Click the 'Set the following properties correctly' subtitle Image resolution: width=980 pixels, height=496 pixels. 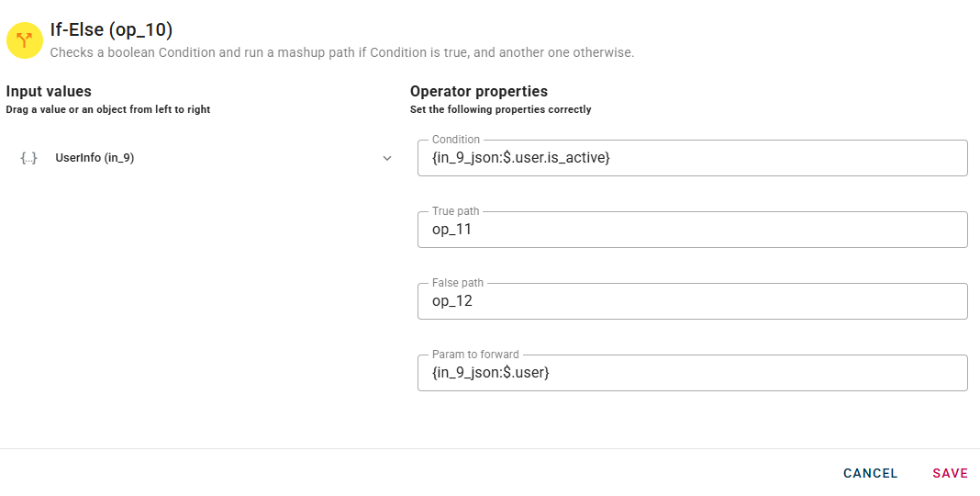[x=500, y=109]
